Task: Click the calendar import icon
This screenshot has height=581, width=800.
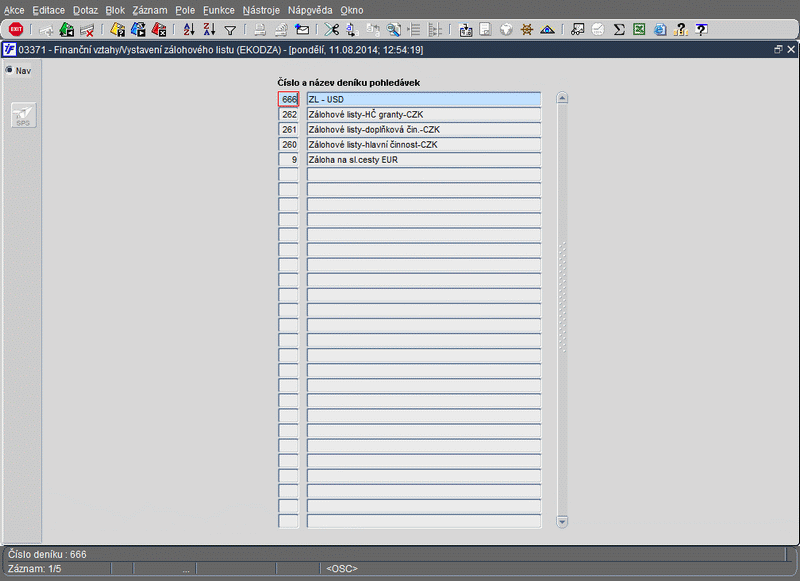Action: (465, 30)
